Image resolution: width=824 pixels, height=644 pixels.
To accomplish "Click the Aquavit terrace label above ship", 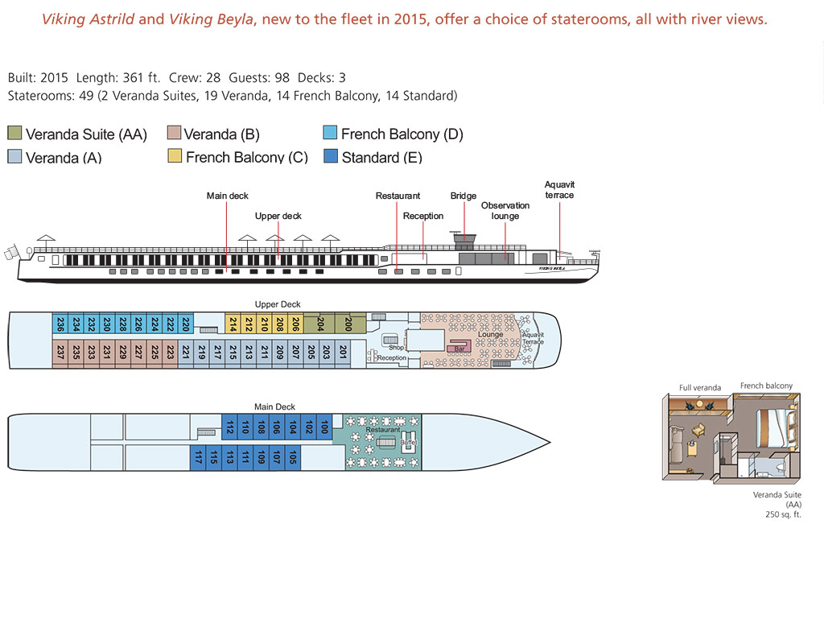I will pyautogui.click(x=559, y=190).
